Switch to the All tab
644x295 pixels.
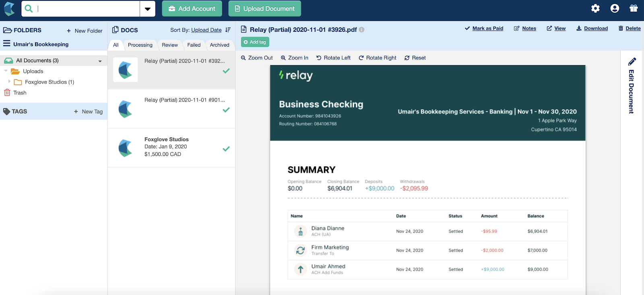point(116,45)
